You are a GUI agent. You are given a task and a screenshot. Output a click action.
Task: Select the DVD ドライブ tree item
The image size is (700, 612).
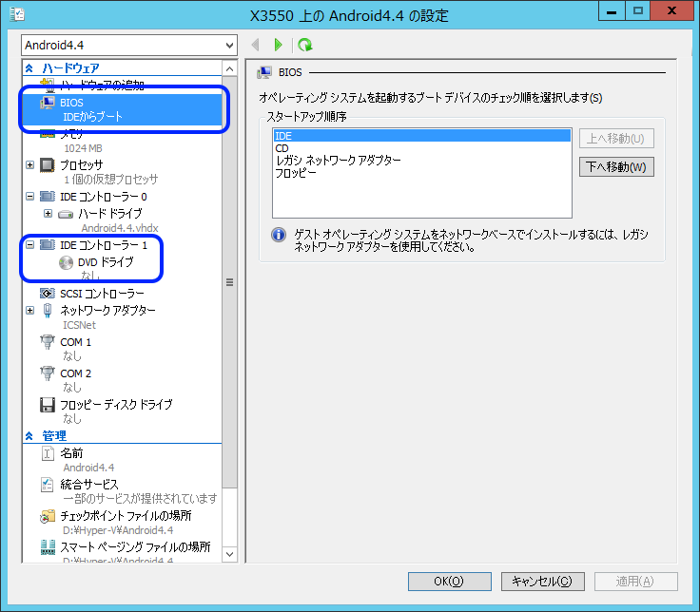click(x=106, y=262)
